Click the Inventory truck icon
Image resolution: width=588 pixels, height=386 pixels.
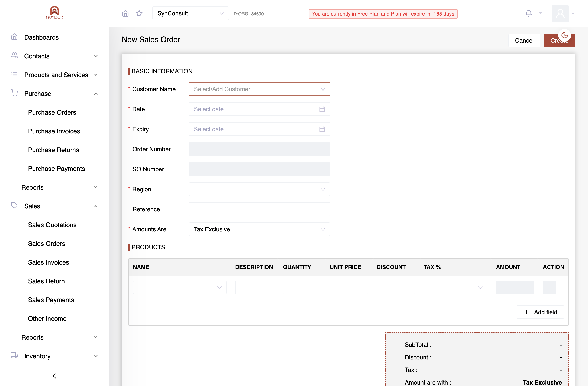click(x=14, y=355)
